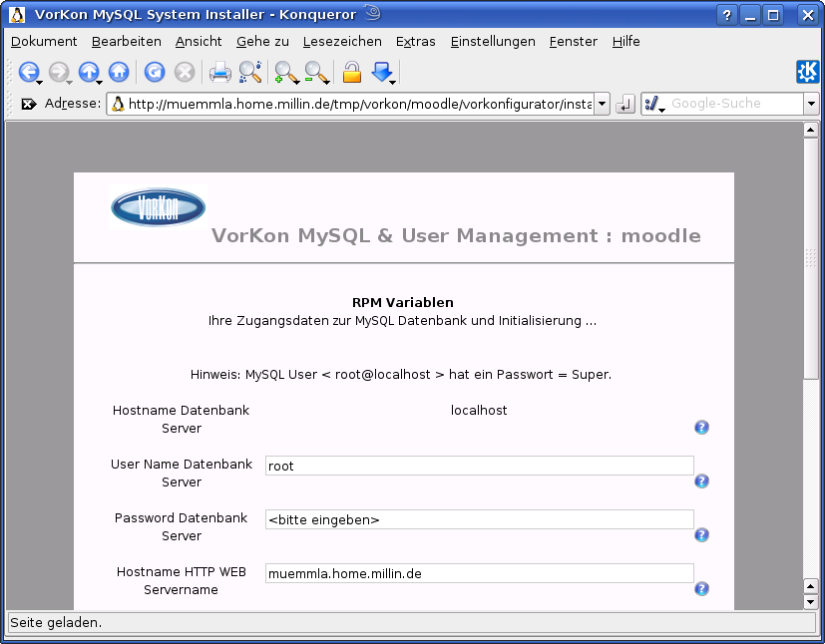Screen dimensions: 825x644
Task: Click the blue download arrow icon
Action: click(381, 72)
